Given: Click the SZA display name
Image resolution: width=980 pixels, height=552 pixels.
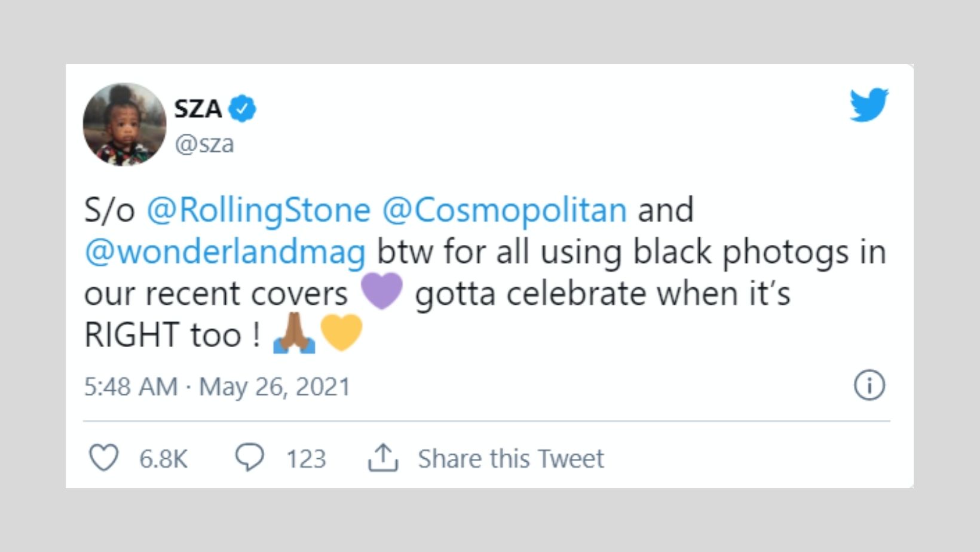Looking at the screenshot, I should pyautogui.click(x=198, y=109).
